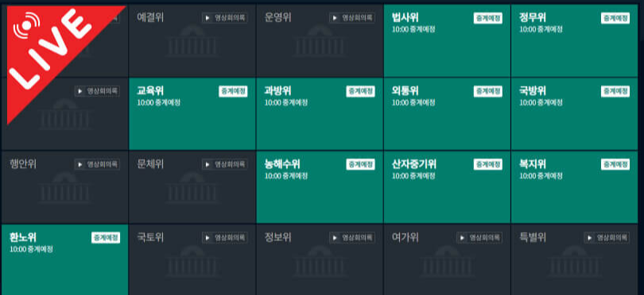Select the 환노위 committee title
This screenshot has width=644, height=295.
click(23, 238)
